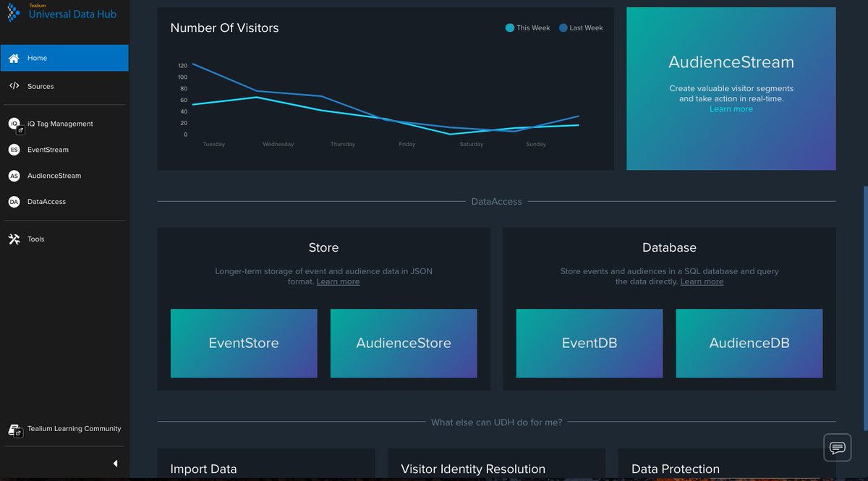Click the ES EventStream badge icon
This screenshot has height=481, width=868.
tap(14, 150)
